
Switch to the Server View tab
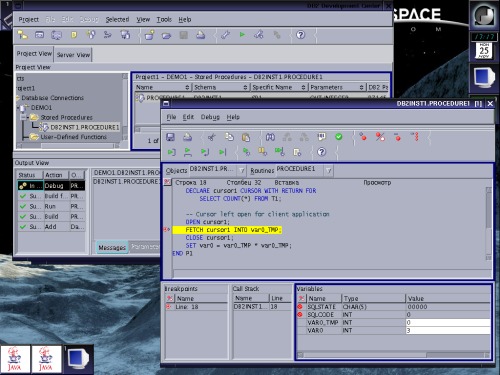[73, 55]
